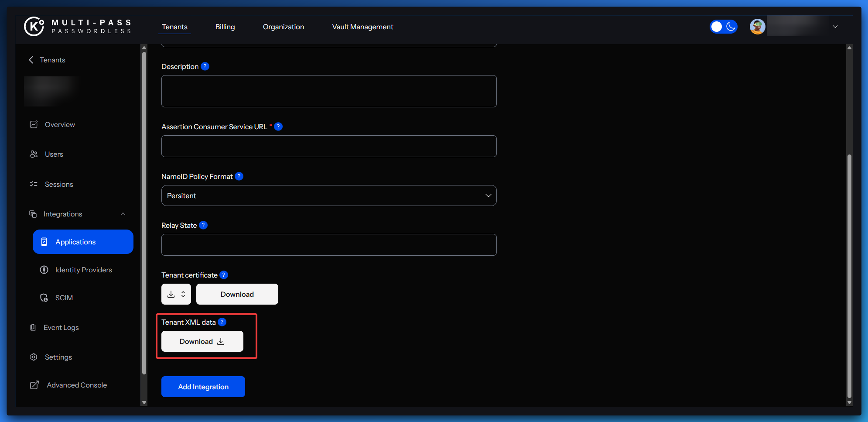
Task: Click the Tenant certificate help icon
Action: [224, 275]
